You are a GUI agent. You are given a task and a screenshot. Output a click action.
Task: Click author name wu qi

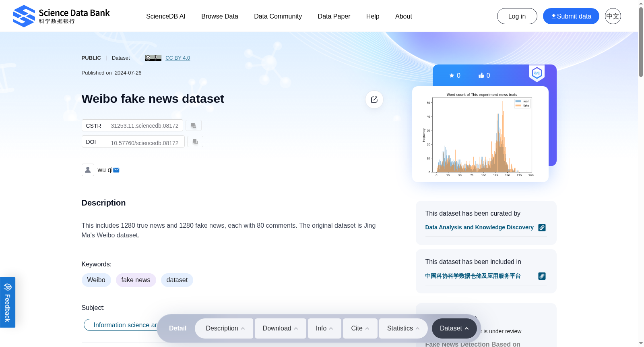pyautogui.click(x=105, y=170)
